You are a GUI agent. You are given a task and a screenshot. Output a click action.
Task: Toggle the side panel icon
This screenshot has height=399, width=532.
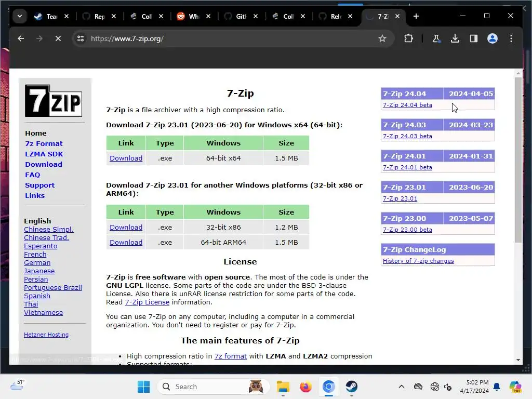tap(474, 38)
